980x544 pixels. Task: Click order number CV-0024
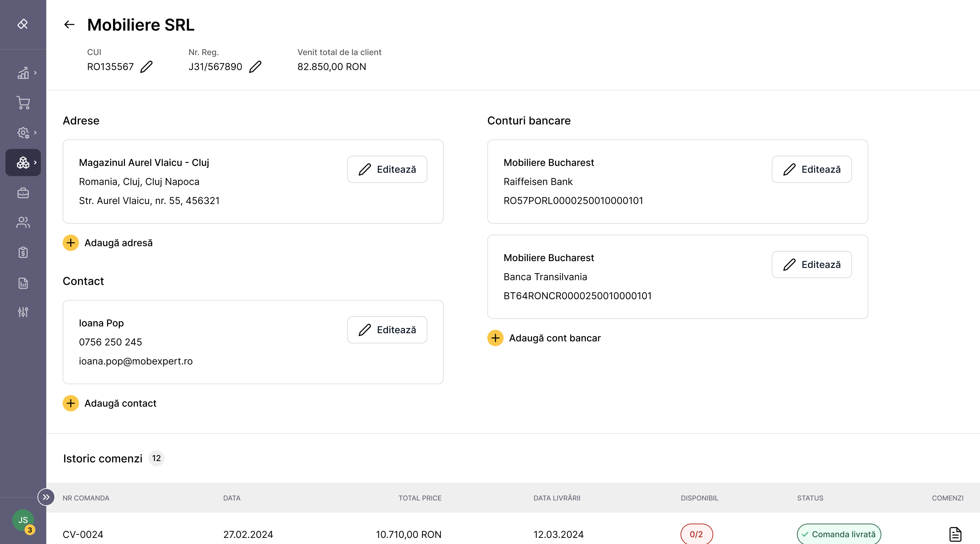(x=83, y=534)
